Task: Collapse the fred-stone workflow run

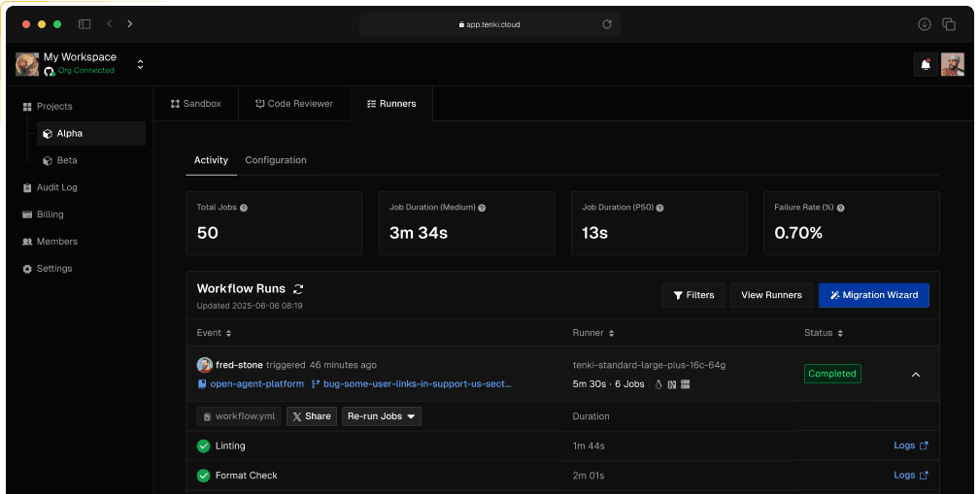Action: pos(916,375)
